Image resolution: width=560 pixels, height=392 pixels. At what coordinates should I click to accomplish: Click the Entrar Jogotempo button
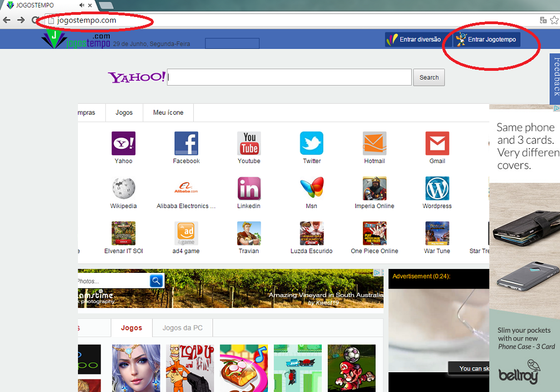click(486, 40)
